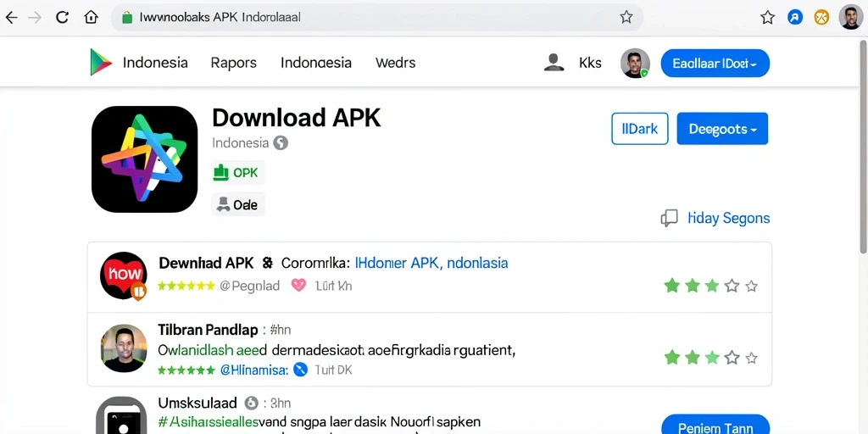The height and width of the screenshot is (434, 868).
Task: Click the Lurt Kh text
Action: point(333,286)
